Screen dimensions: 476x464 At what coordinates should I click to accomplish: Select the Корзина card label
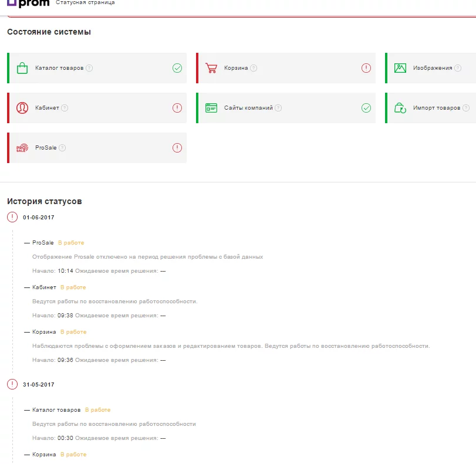(236, 68)
